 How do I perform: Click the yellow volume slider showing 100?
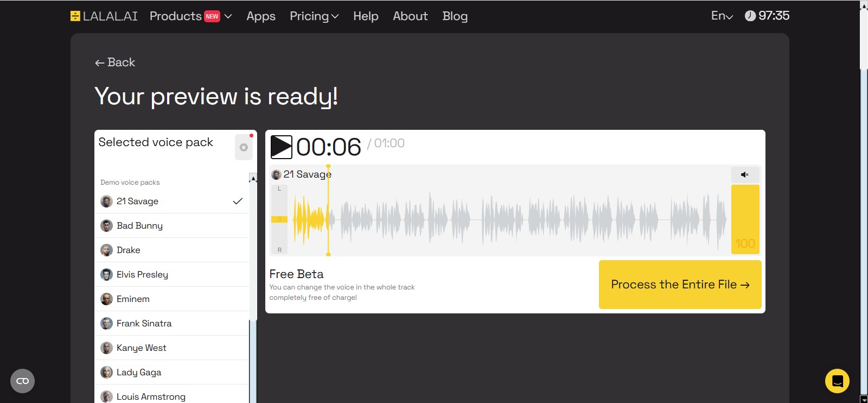click(745, 219)
